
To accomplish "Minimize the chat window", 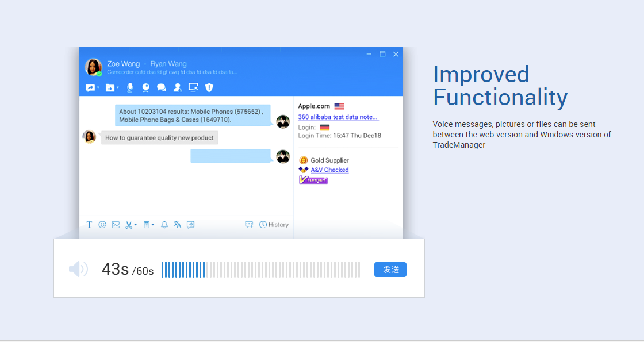I will click(369, 54).
